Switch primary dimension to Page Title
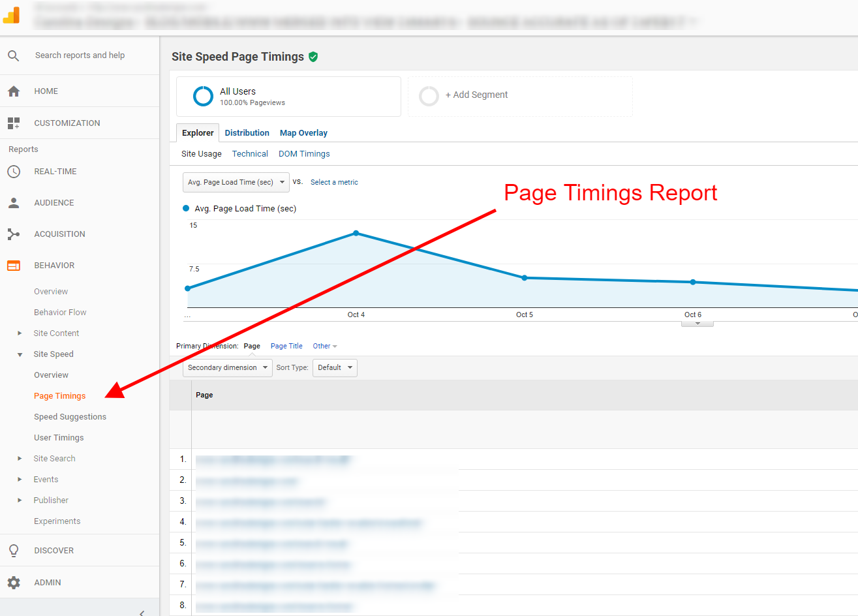 (x=286, y=346)
